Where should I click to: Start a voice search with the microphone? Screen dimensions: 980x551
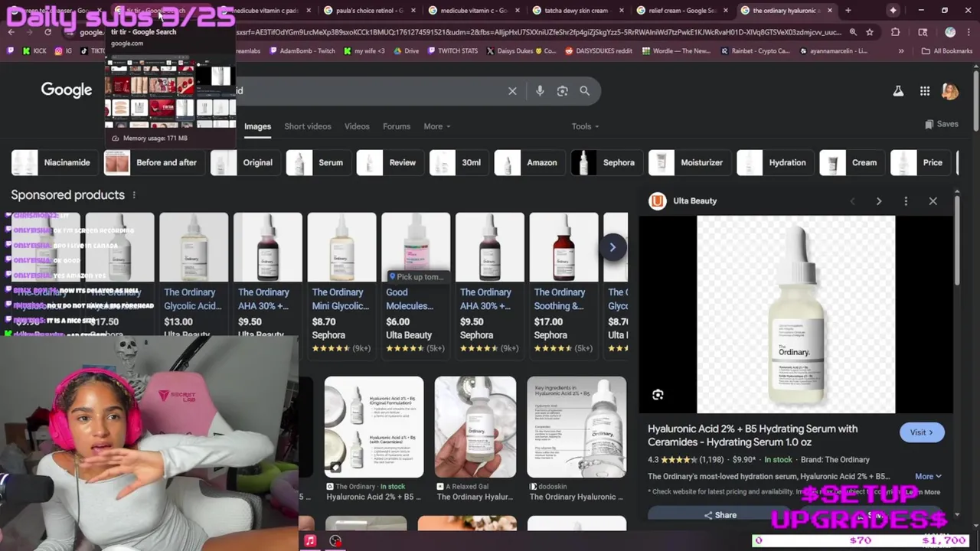(x=540, y=91)
